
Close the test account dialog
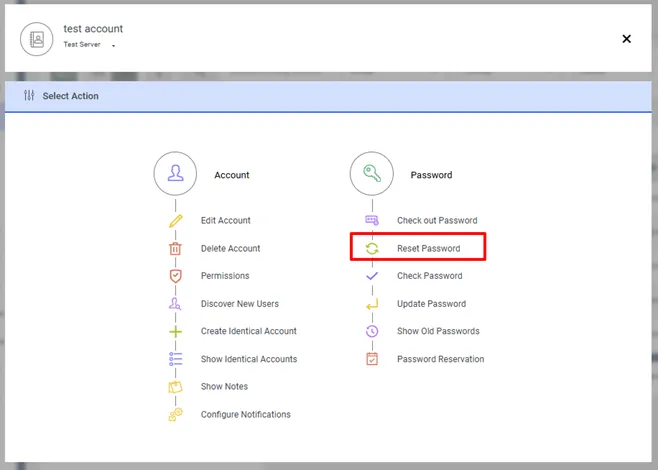point(627,39)
